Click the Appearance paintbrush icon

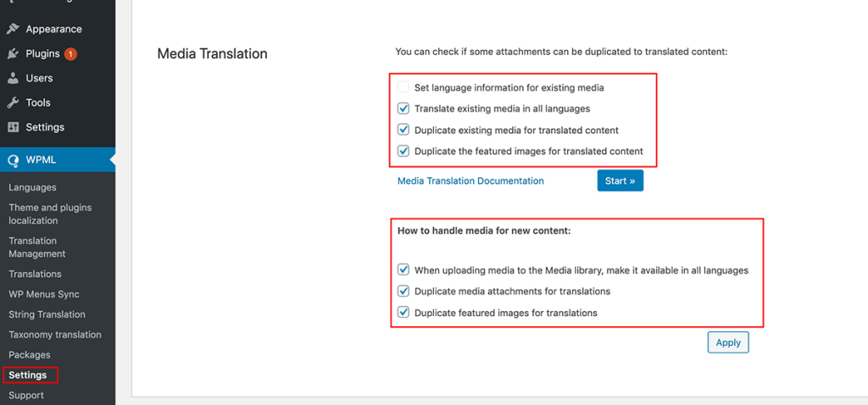[14, 29]
